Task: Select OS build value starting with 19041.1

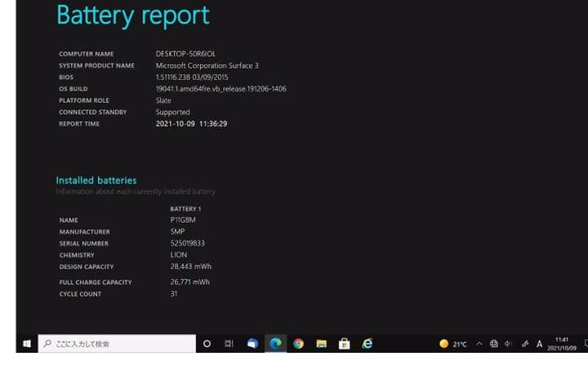Action: pos(220,89)
